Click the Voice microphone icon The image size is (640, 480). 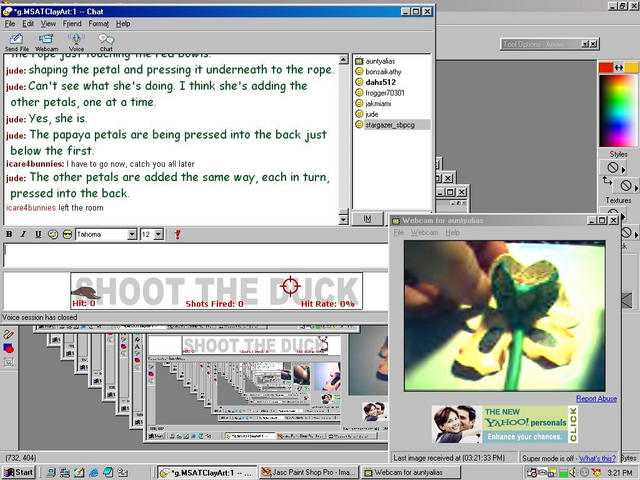[x=76, y=42]
